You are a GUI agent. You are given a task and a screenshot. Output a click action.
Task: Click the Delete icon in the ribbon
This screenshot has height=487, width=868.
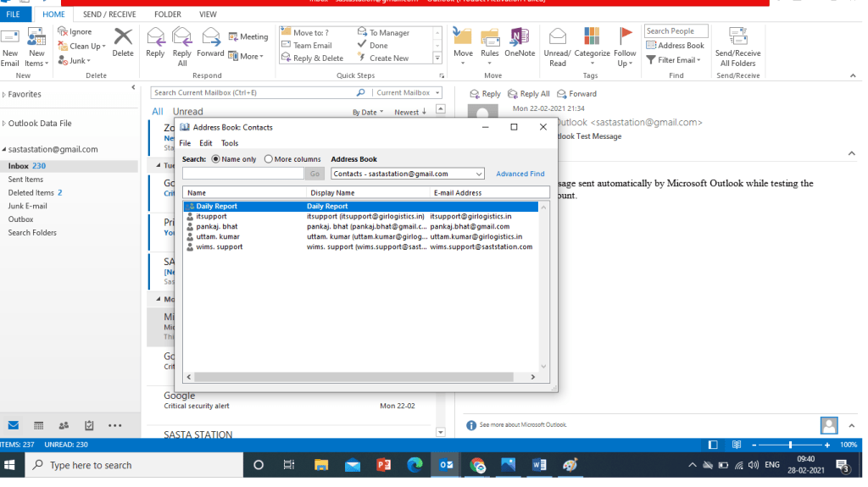[123, 41]
